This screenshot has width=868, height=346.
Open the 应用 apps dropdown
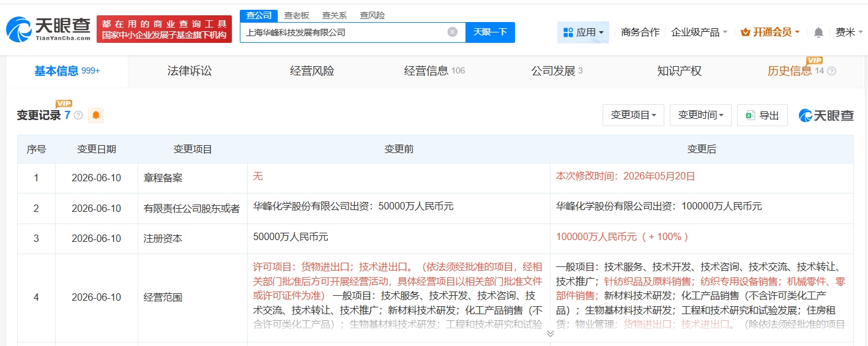(583, 32)
